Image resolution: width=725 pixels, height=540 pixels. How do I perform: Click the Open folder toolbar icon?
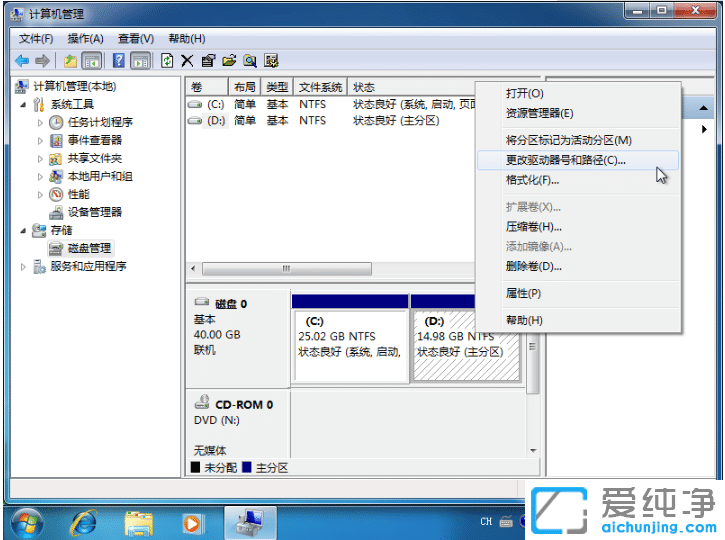229,61
